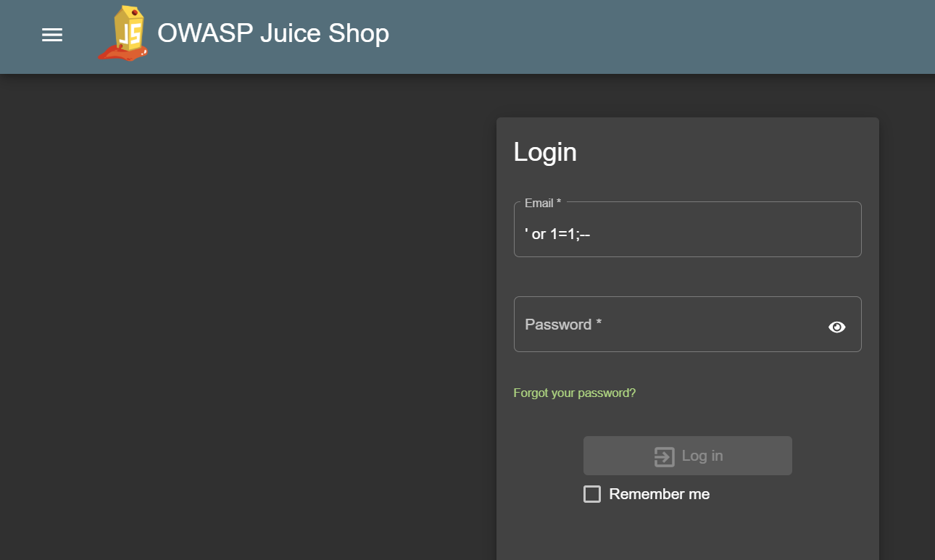Click the Log in button
This screenshot has height=560, width=935.
click(x=687, y=456)
